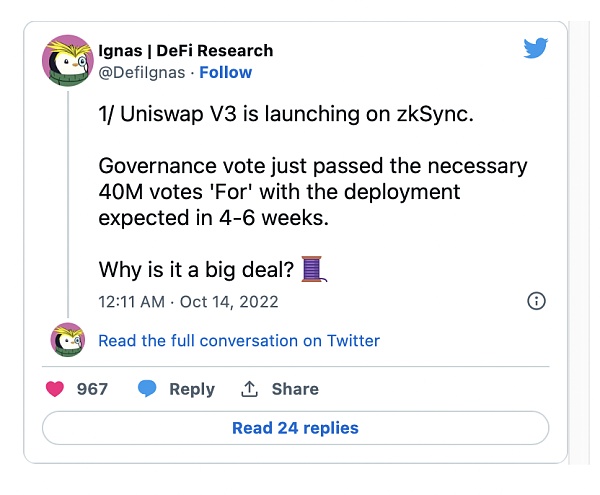Click the 967 likes count
Screen dimensions: 600x495
pyautogui.click(x=92, y=389)
